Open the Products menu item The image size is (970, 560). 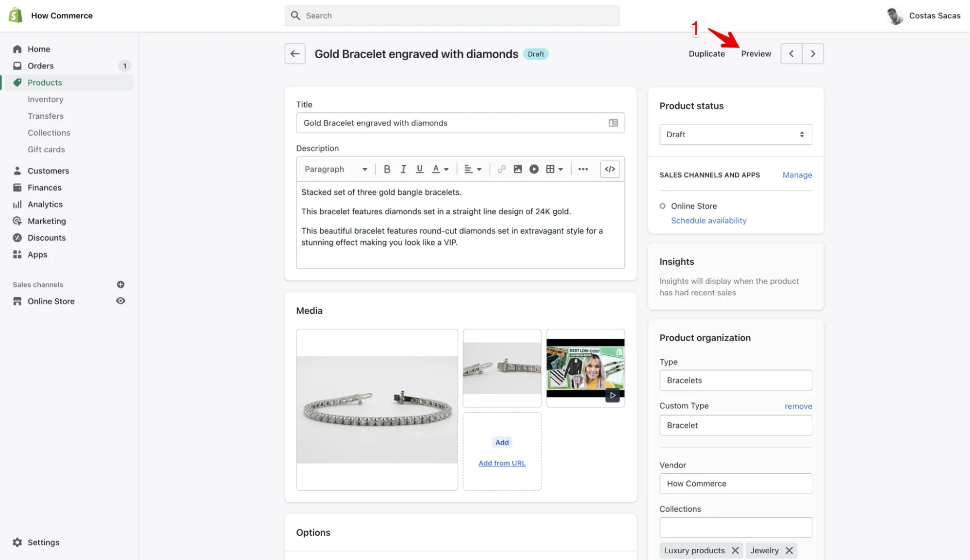[44, 82]
